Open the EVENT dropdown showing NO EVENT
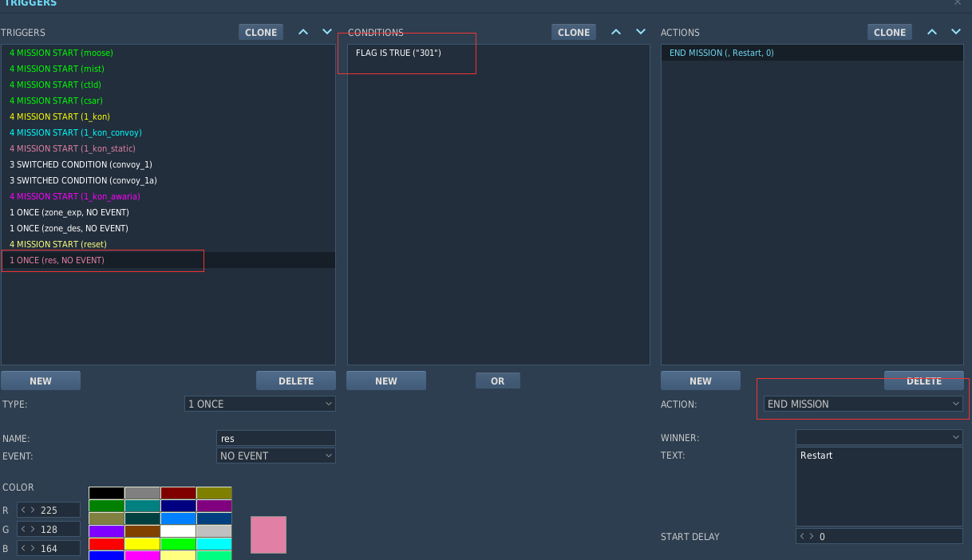 coord(276,456)
